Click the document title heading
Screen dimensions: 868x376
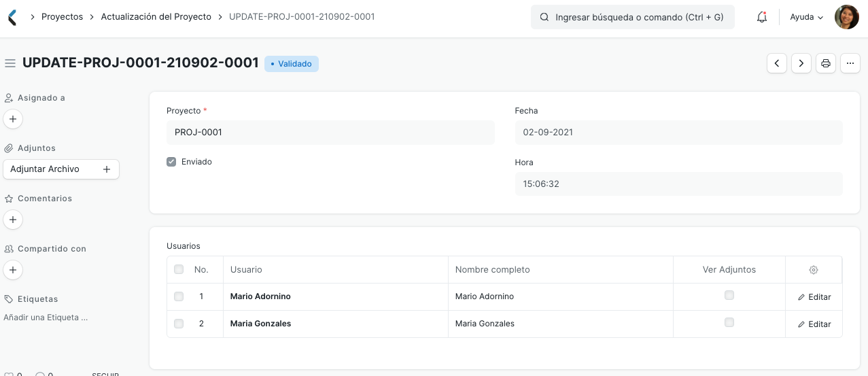click(141, 63)
